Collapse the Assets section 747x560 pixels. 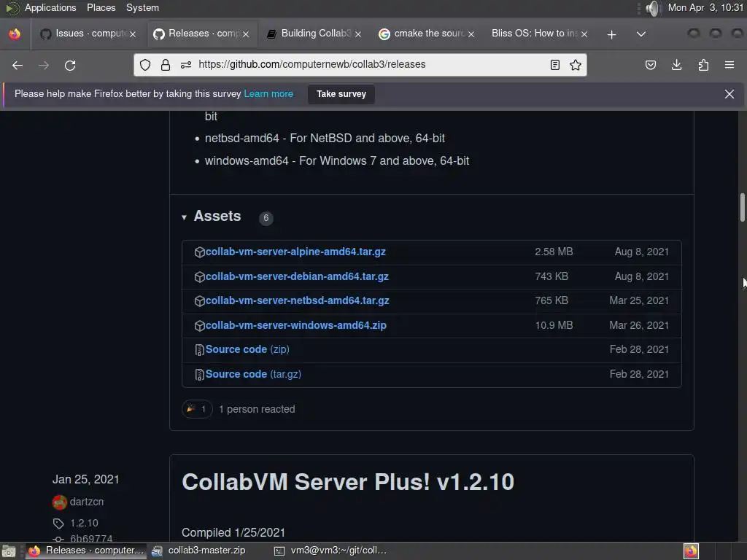click(184, 217)
